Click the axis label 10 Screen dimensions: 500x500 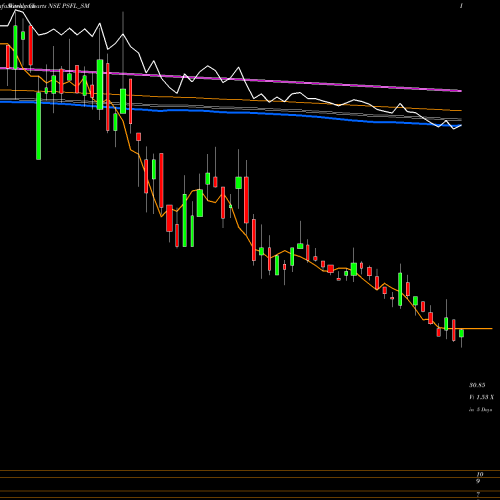pos(480,474)
